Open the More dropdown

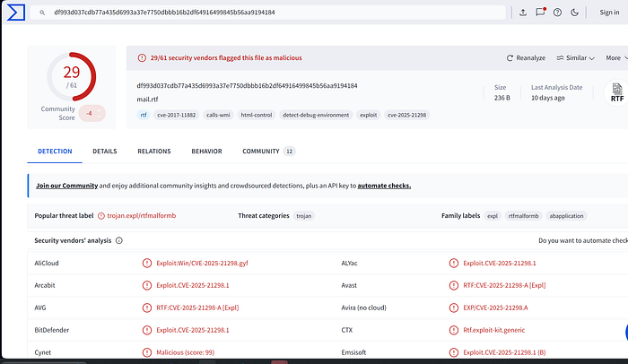click(x=616, y=58)
